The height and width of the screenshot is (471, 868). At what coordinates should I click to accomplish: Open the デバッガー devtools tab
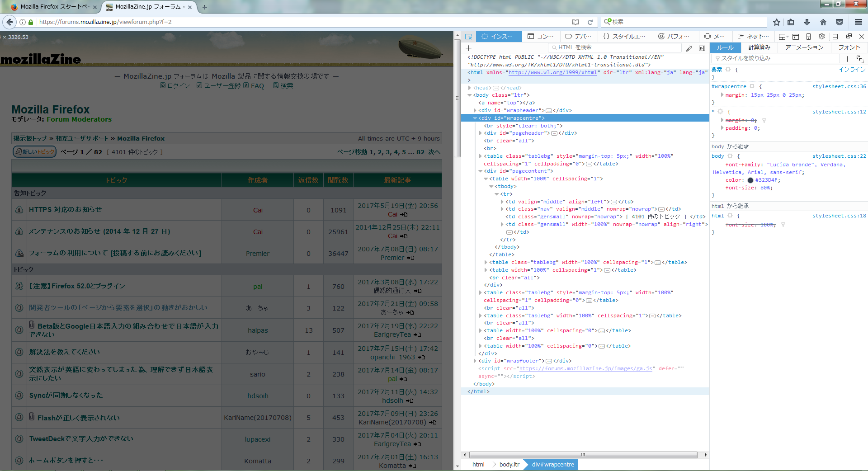point(579,37)
